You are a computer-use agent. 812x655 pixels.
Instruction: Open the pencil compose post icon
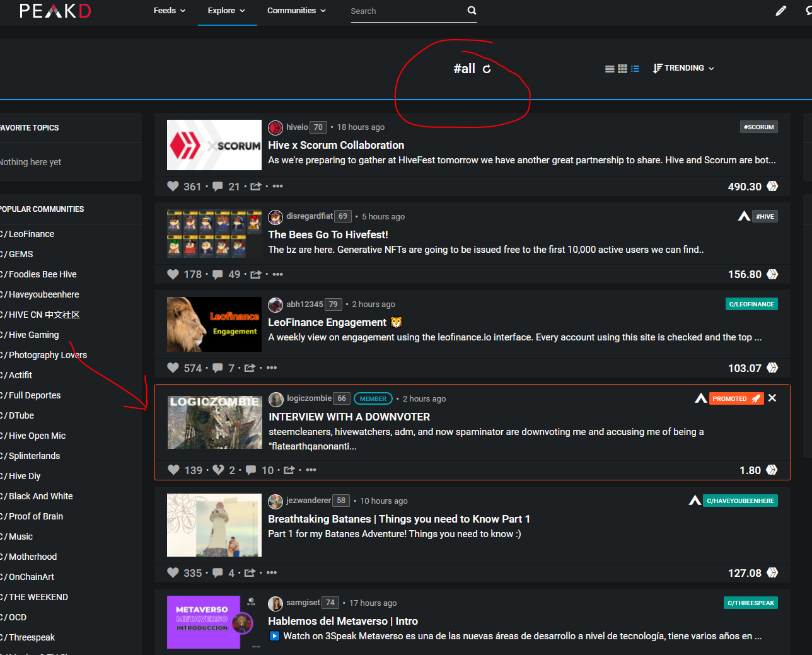(780, 11)
